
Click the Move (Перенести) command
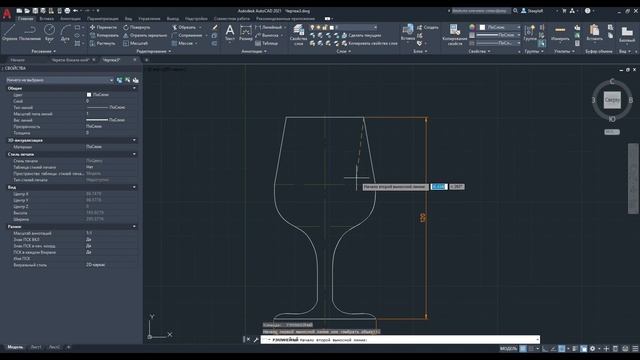click(103, 27)
